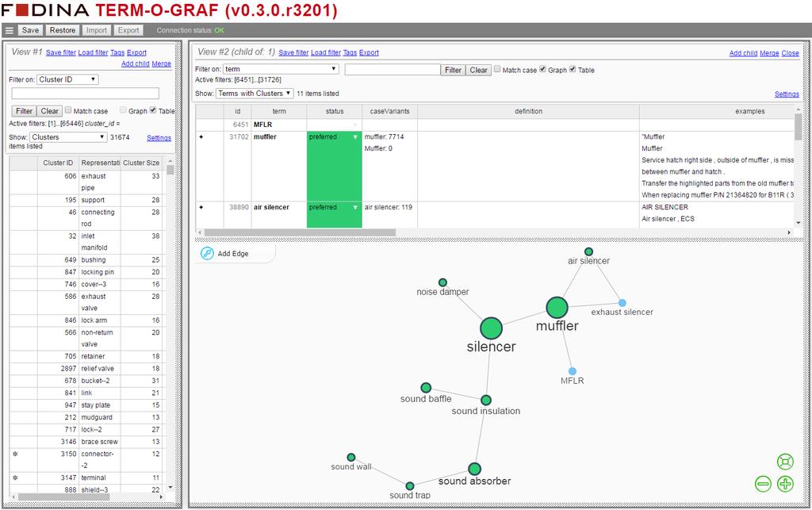This screenshot has width=812, height=510.
Task: Select the sound wall node
Action: pos(351,457)
